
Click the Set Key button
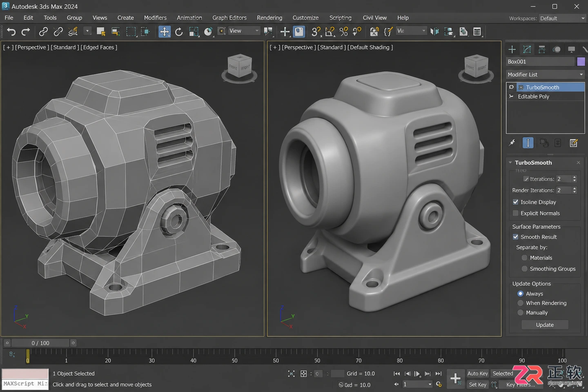coord(478,385)
